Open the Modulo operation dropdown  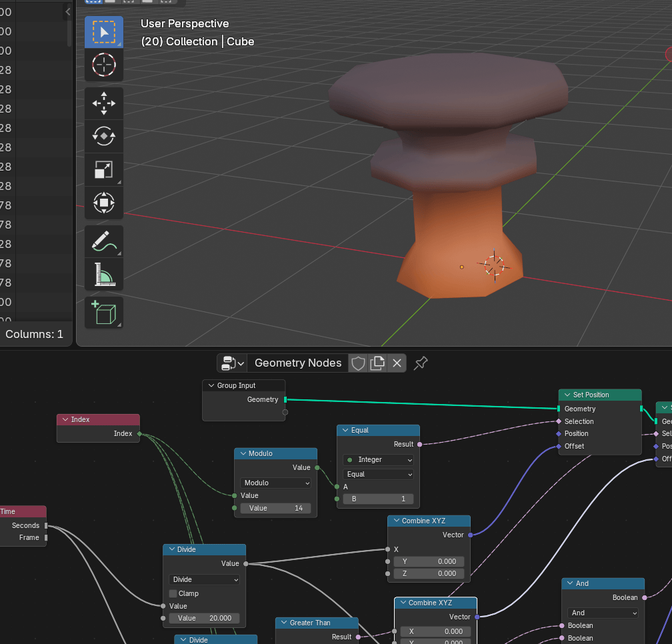[x=276, y=483]
